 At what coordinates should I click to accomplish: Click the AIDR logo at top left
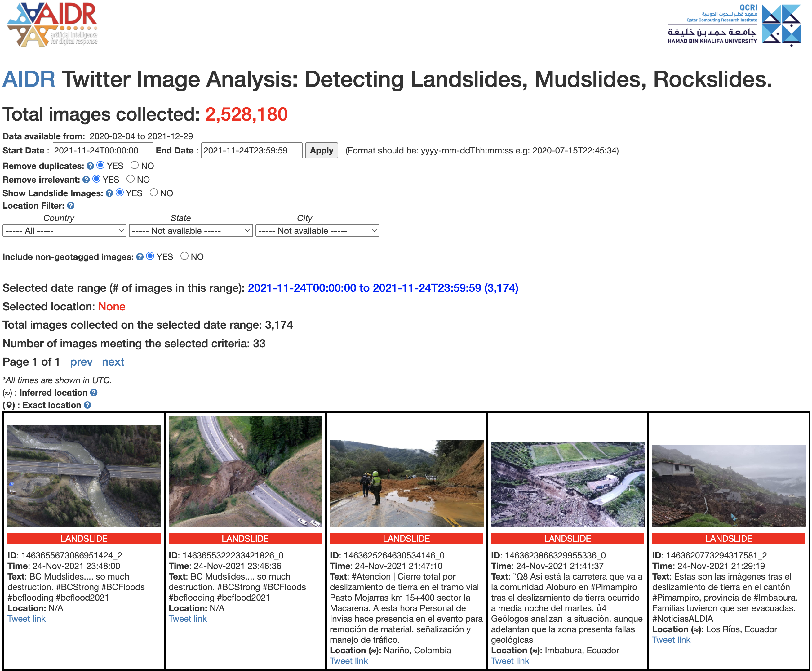coord(52,24)
